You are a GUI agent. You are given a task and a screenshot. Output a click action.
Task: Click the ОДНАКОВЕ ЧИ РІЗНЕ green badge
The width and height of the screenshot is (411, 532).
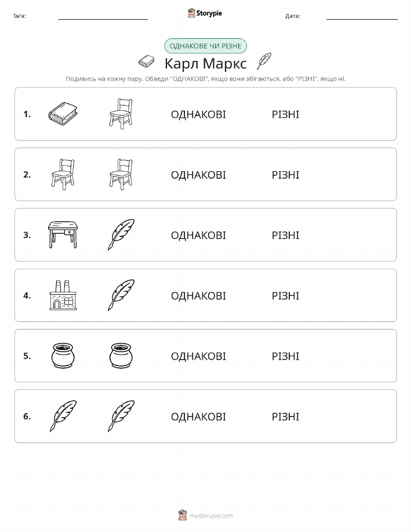click(x=205, y=46)
